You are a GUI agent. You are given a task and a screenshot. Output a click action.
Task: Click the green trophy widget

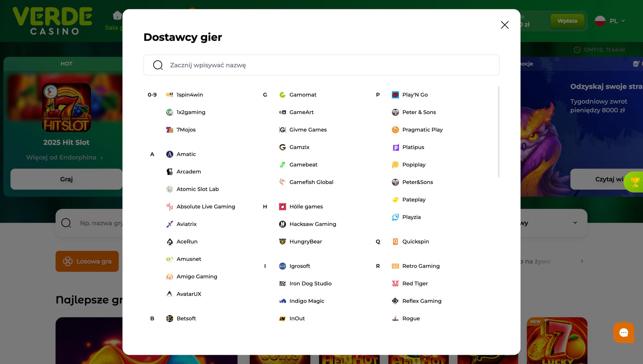click(x=635, y=182)
